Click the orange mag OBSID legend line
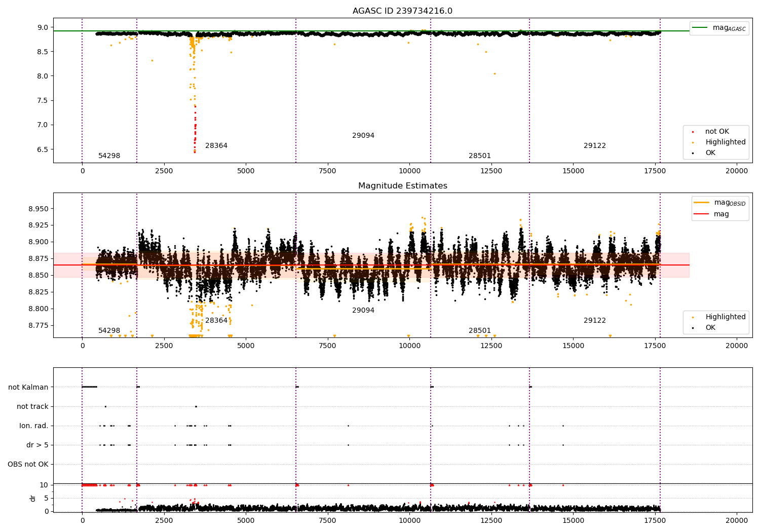Image resolution: width=760 pixels, height=532 pixels. click(x=702, y=203)
